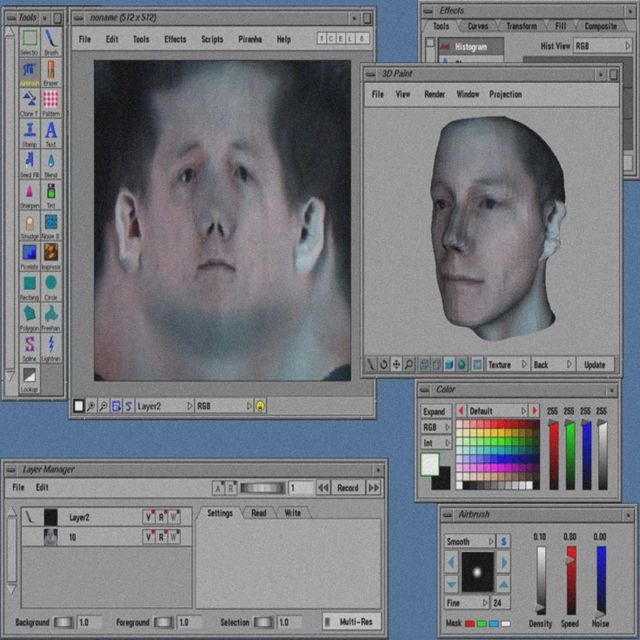Select the Eraser tool
This screenshot has height=640, width=640.
pyautogui.click(x=51, y=73)
